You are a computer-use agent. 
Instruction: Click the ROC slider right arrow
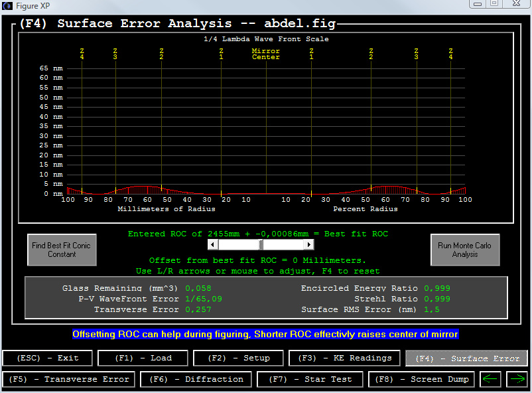click(x=308, y=244)
